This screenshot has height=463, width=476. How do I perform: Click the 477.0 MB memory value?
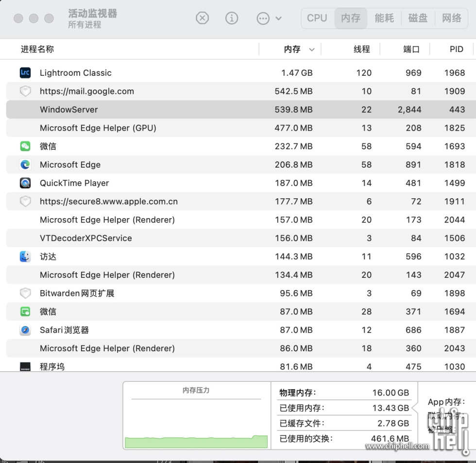point(293,128)
